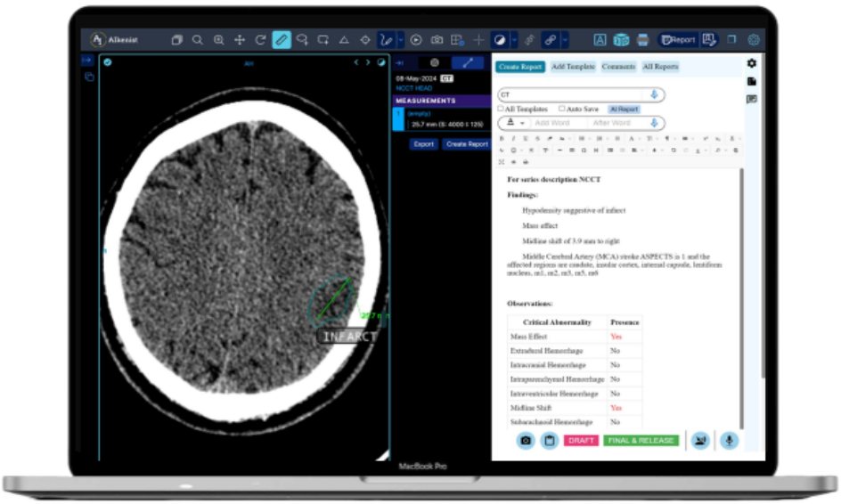Switch to the circular settings panel tab
This screenshot has width=841, height=504.
point(435,62)
